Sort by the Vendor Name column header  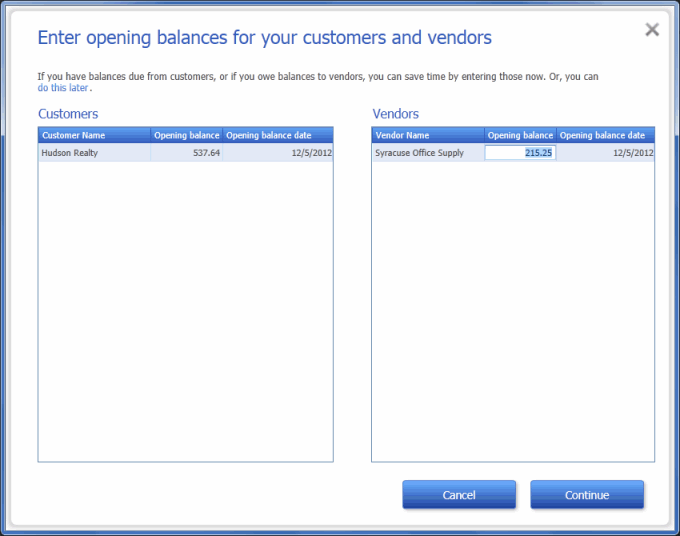pyautogui.click(x=428, y=135)
